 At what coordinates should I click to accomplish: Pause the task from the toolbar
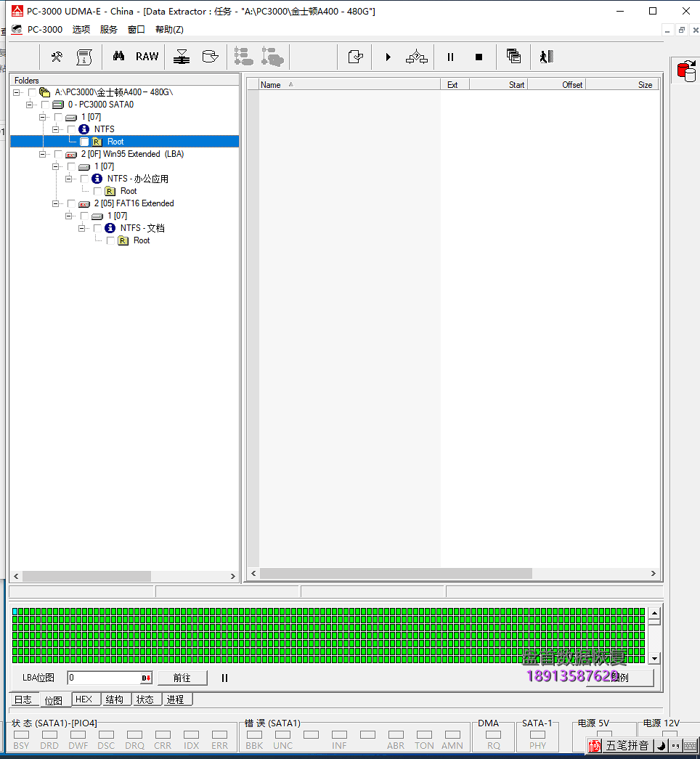(x=450, y=57)
